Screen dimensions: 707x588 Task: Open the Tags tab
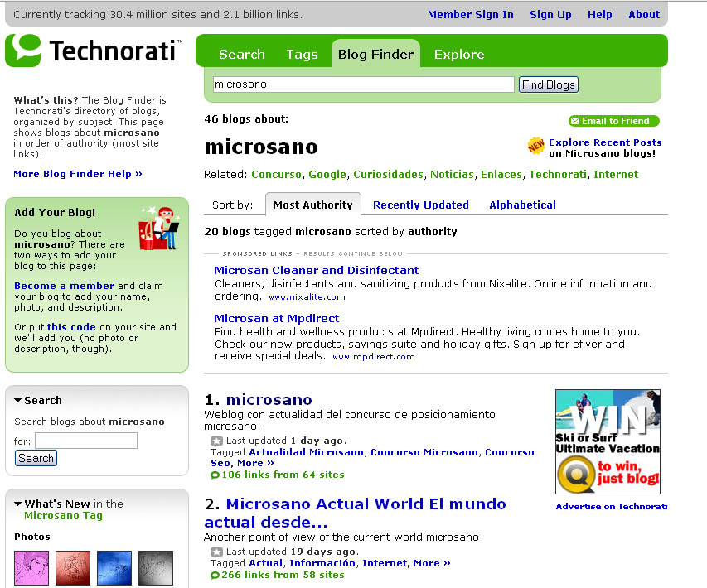302,55
